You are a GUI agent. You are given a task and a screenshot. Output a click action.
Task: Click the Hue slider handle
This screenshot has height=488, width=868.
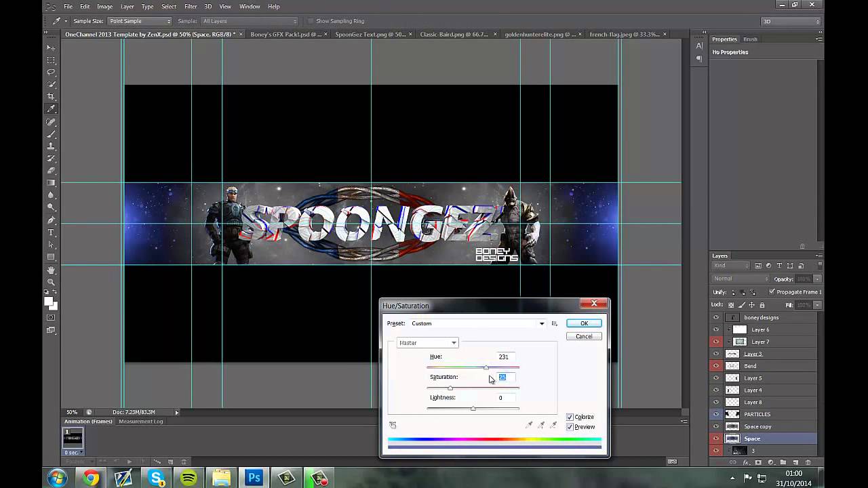point(486,368)
